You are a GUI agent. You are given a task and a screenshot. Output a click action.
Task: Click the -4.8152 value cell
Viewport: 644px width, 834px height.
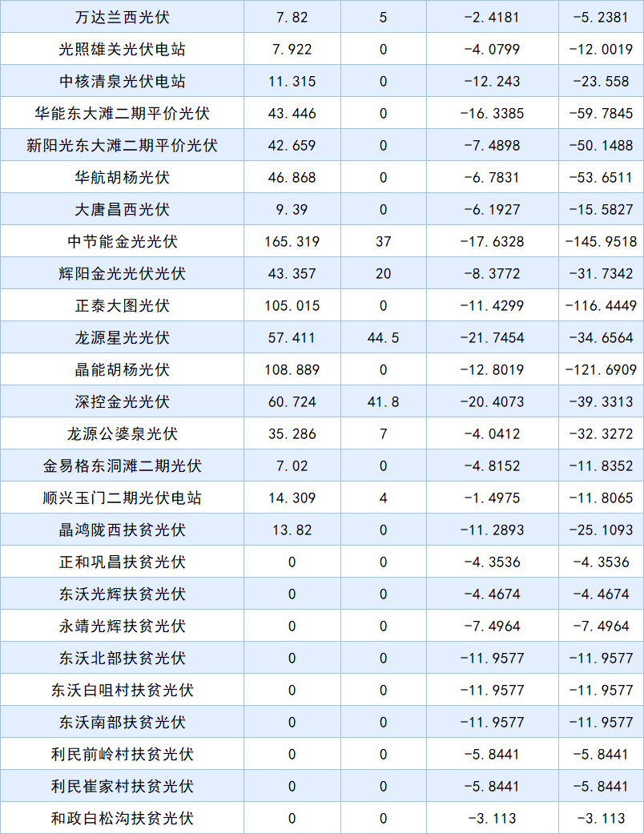coord(492,465)
